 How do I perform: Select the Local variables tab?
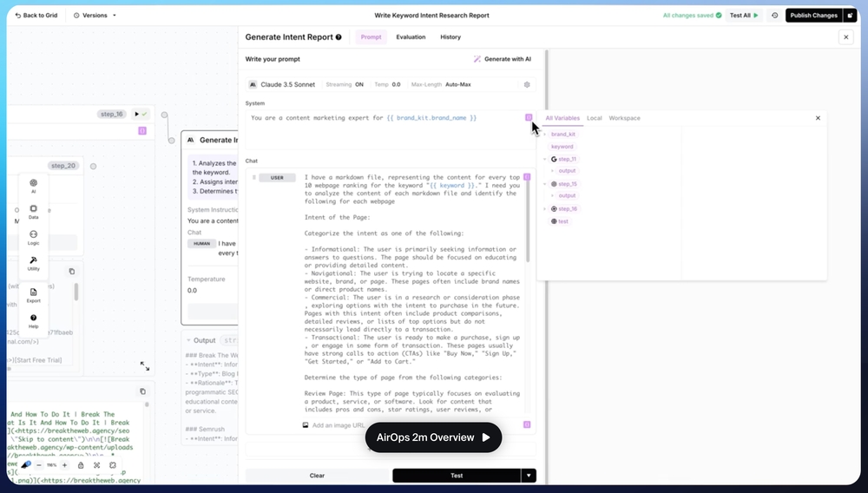pos(594,118)
